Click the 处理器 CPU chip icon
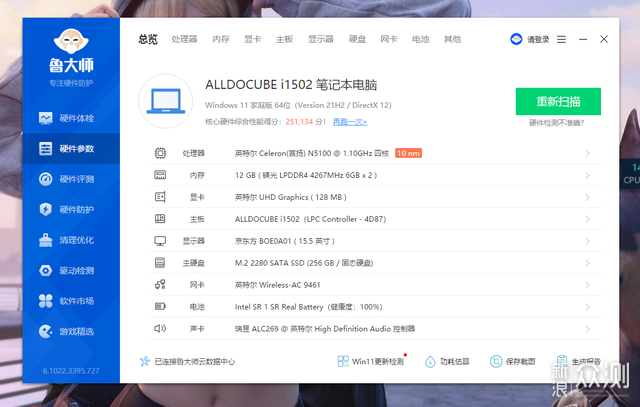Image resolution: width=640 pixels, height=407 pixels. coord(160,153)
